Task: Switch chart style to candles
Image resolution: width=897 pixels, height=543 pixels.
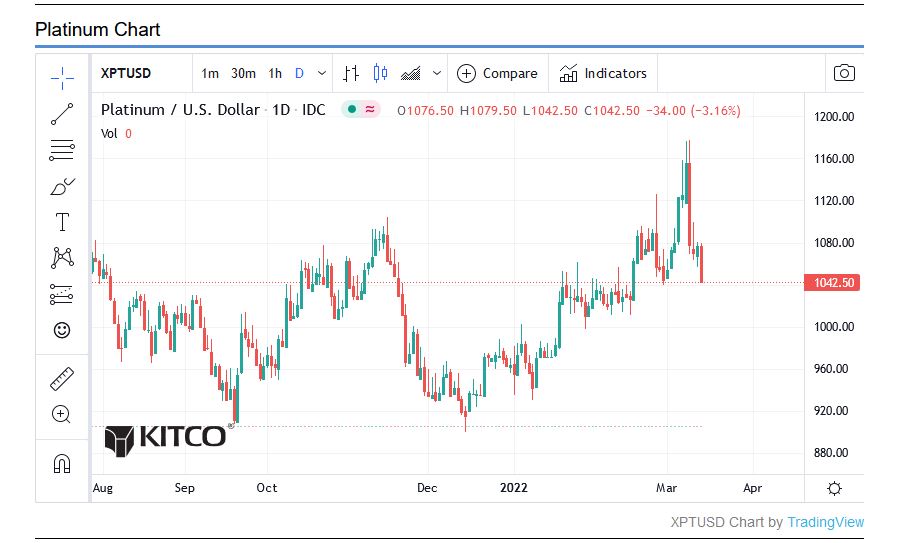Action: click(x=380, y=73)
